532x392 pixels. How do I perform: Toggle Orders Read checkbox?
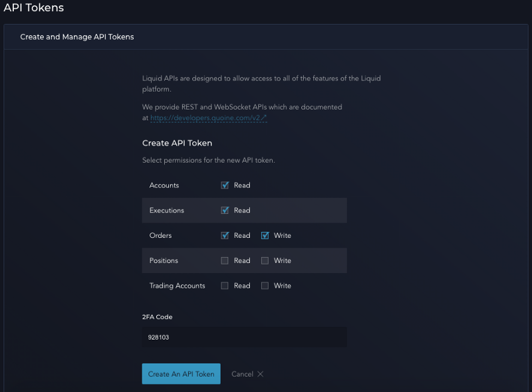tap(225, 235)
